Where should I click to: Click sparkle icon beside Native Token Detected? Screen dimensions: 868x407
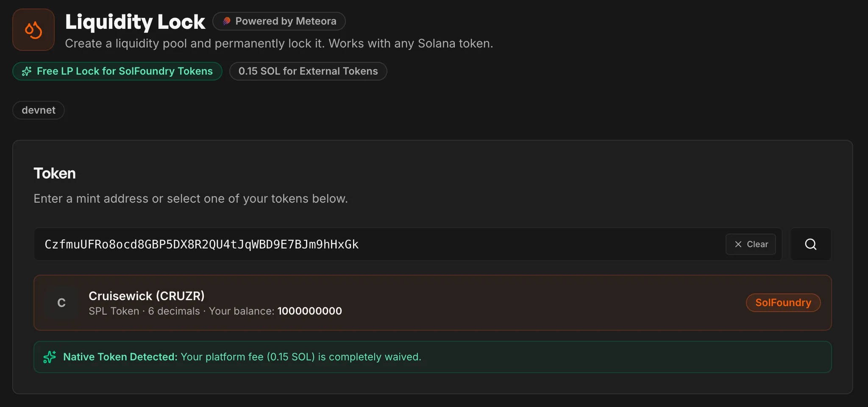pos(50,357)
